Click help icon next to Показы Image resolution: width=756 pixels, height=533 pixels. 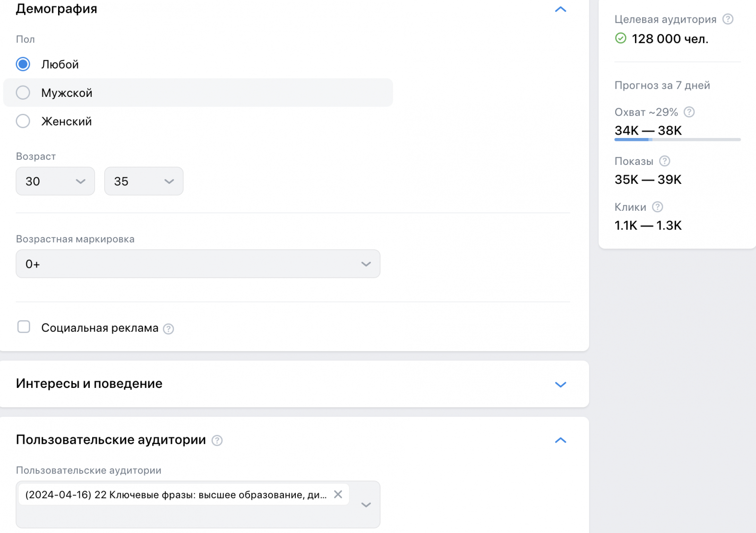coord(665,161)
